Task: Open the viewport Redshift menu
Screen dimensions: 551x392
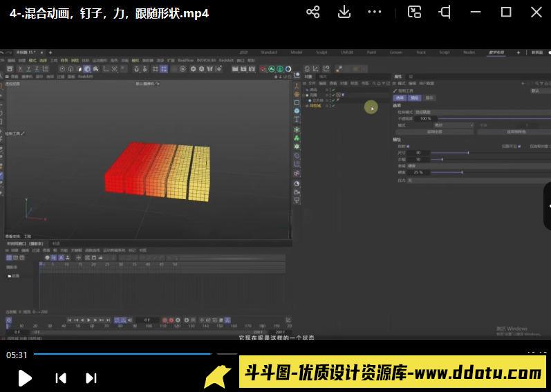Action: pyautogui.click(x=86, y=77)
